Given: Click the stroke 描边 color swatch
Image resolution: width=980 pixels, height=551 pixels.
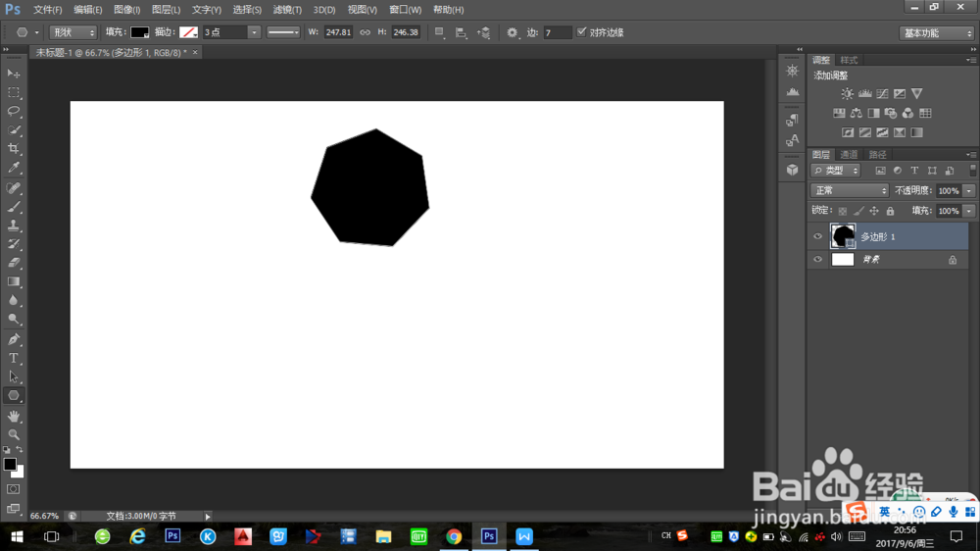Looking at the screenshot, I should 189,32.
